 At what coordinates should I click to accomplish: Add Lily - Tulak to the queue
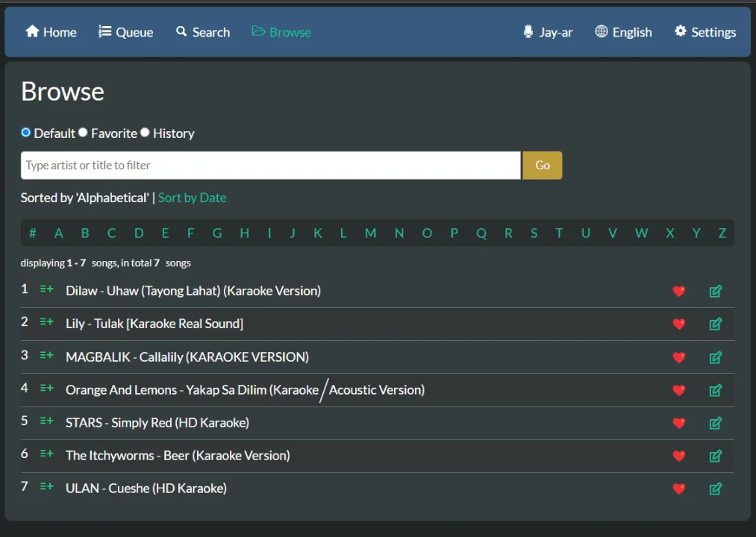(47, 322)
